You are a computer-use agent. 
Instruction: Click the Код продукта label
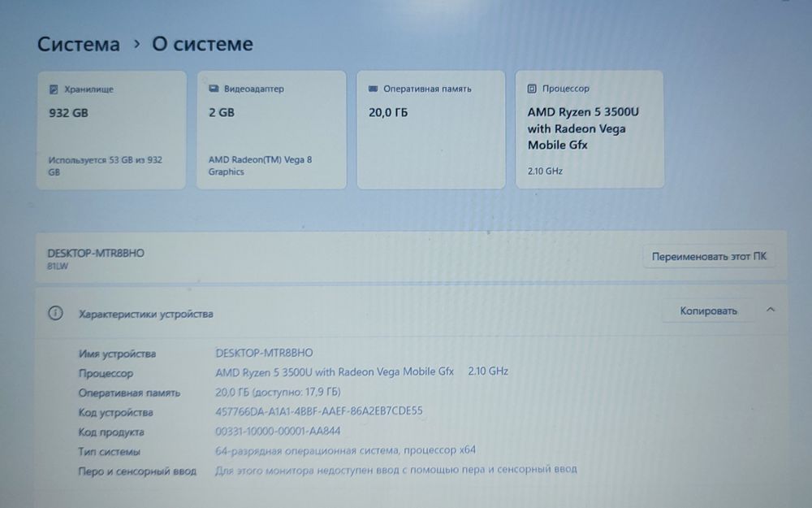(x=110, y=432)
